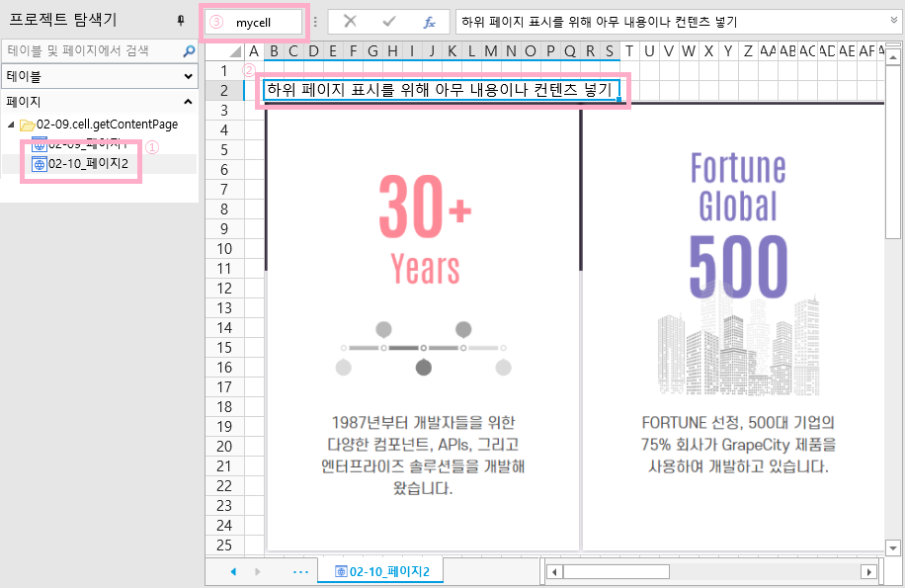Cancel the formula bar edit (X)
905x588 pixels.
(x=349, y=22)
